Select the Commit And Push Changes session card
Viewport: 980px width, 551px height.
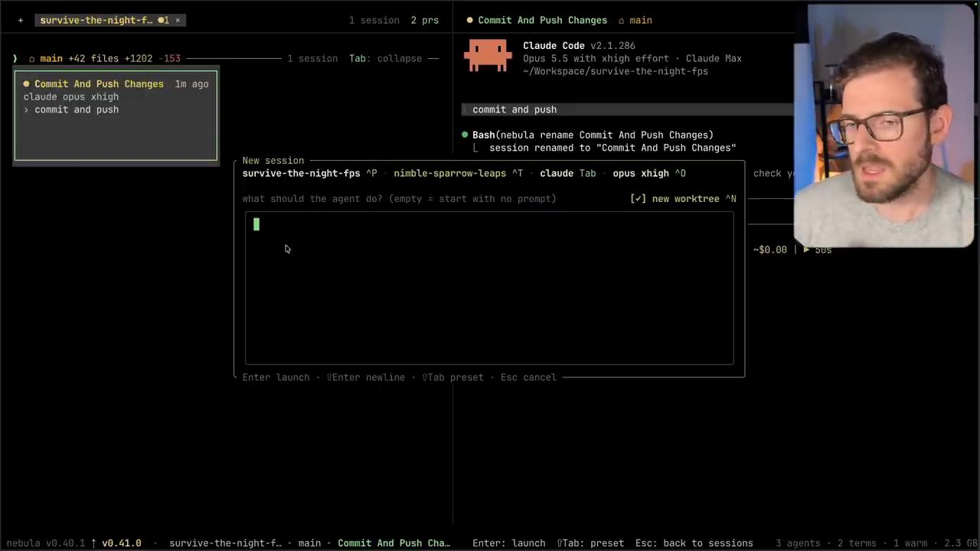tap(116, 116)
